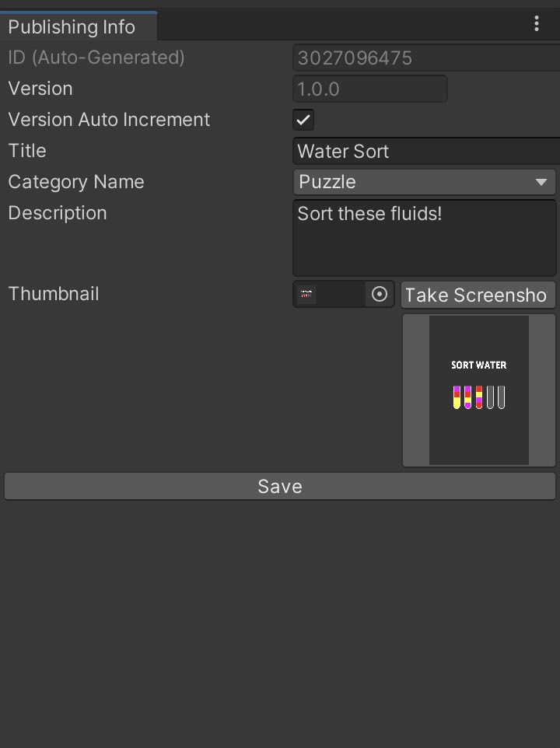The width and height of the screenshot is (560, 748).
Task: Click the Version Auto Increment label
Action: click(109, 120)
